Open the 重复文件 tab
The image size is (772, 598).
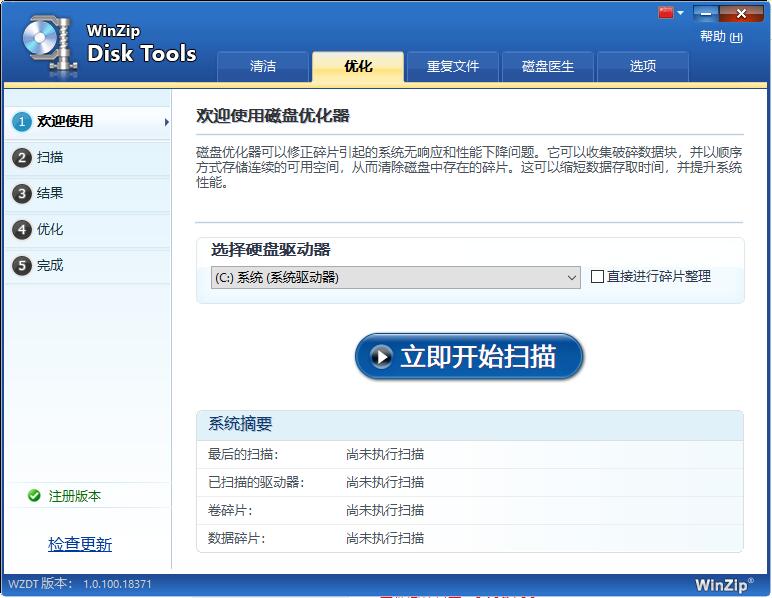tap(452, 66)
